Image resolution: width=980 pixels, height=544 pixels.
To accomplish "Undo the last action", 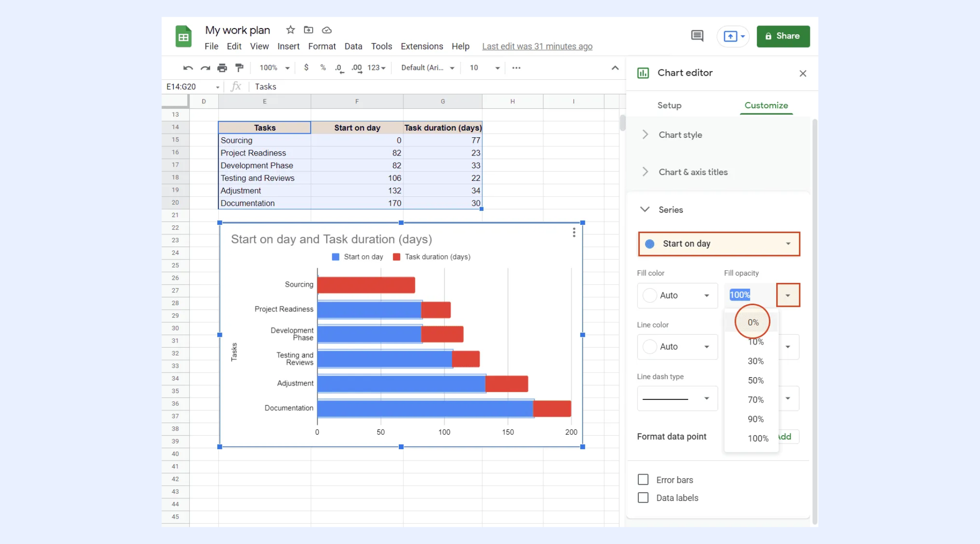I will (x=188, y=68).
